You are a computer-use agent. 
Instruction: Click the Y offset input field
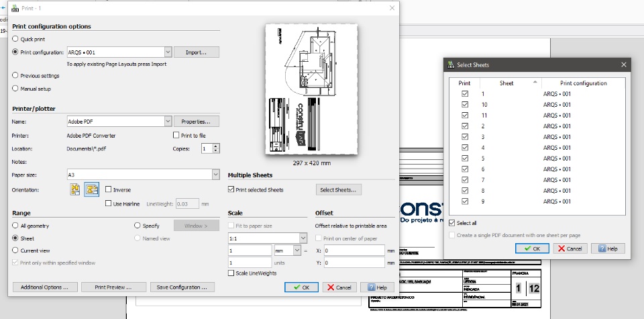pos(354,263)
